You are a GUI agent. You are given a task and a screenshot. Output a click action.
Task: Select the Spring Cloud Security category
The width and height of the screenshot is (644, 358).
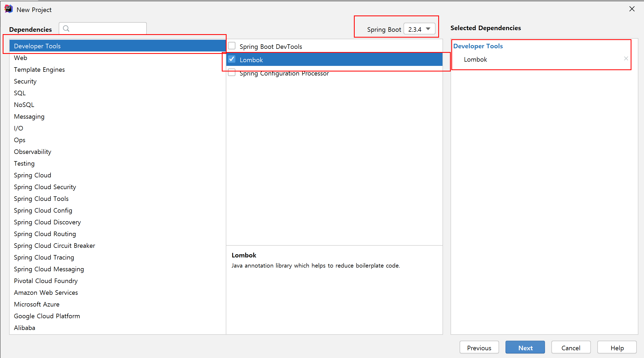coord(118,187)
